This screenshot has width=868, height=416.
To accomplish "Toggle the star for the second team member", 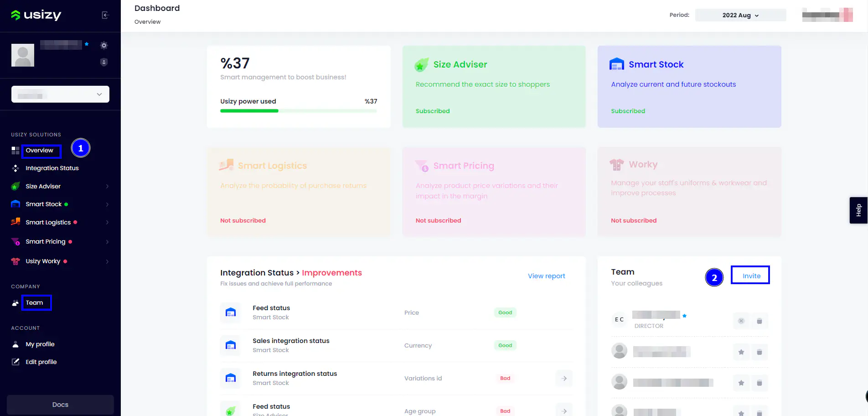I will point(741,352).
